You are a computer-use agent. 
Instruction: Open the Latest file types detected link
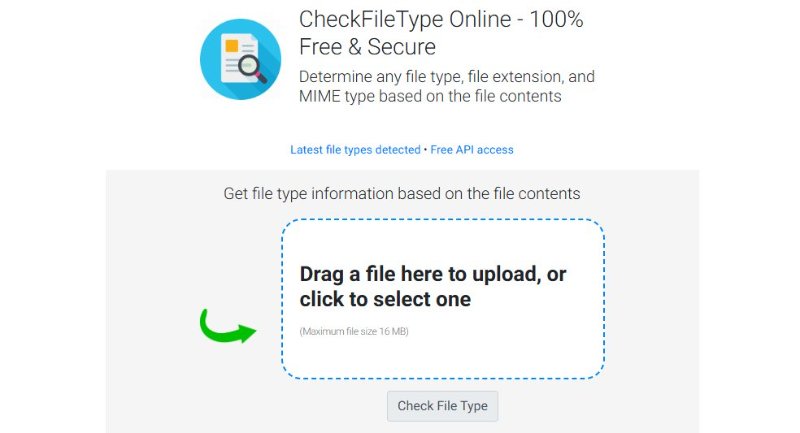point(355,150)
